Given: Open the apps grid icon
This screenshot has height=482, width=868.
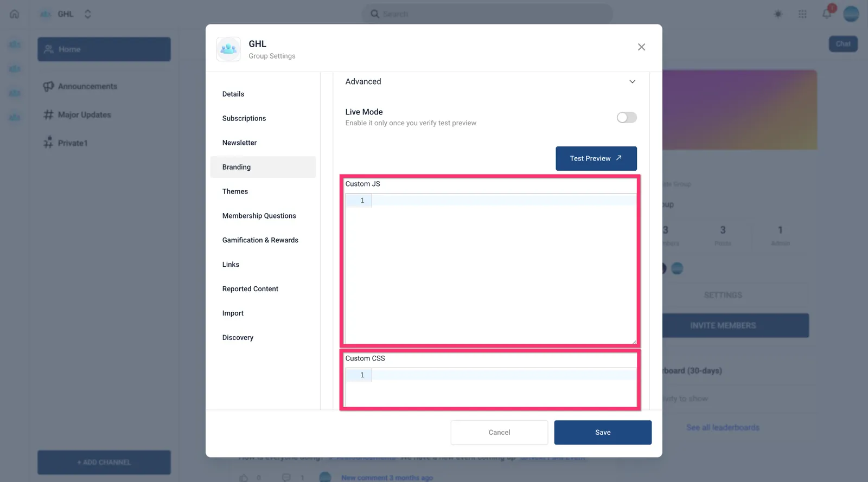Looking at the screenshot, I should click(x=802, y=14).
